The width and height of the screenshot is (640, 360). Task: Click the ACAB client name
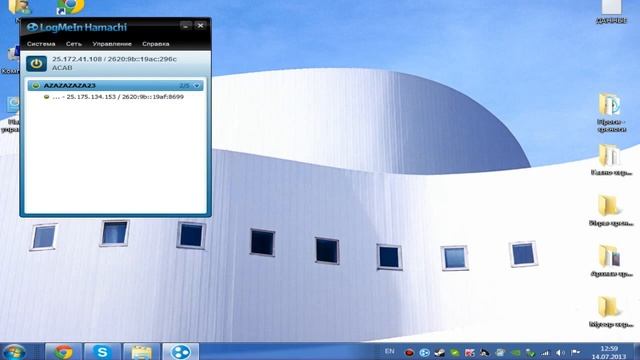[x=62, y=68]
